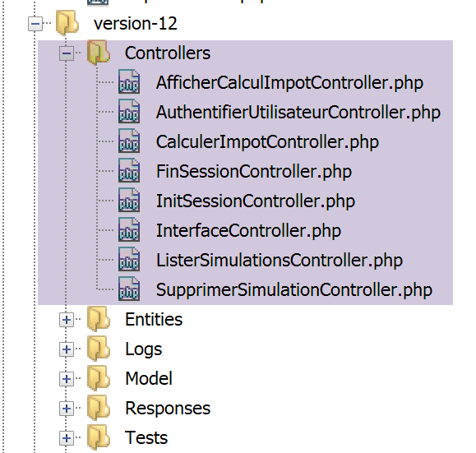Image resolution: width=476 pixels, height=453 pixels.
Task: Click the Controllers folder icon
Action: (99, 53)
